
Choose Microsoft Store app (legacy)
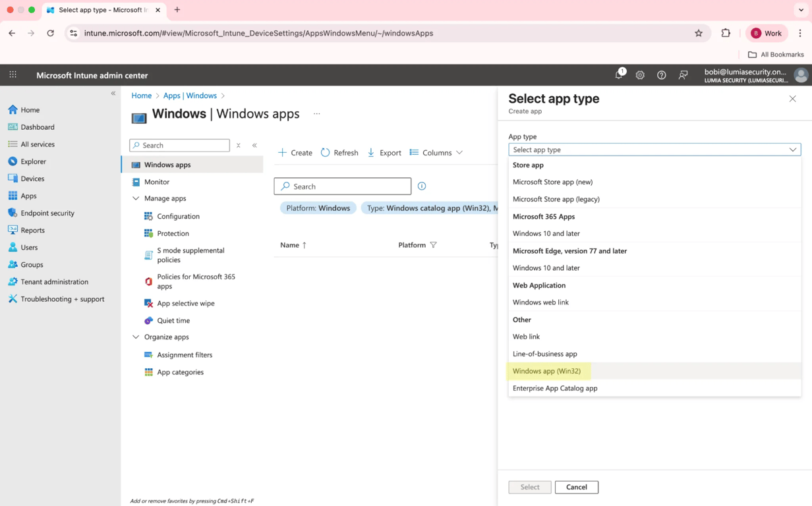pos(654,199)
